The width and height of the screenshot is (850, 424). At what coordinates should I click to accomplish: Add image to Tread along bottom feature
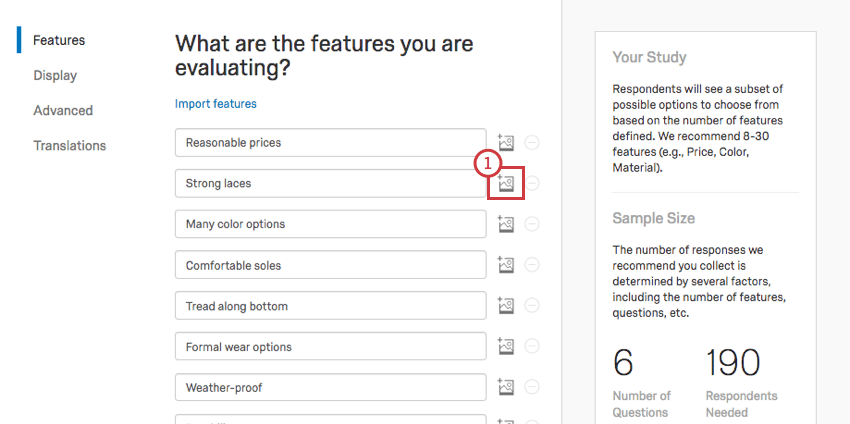pyautogui.click(x=506, y=306)
